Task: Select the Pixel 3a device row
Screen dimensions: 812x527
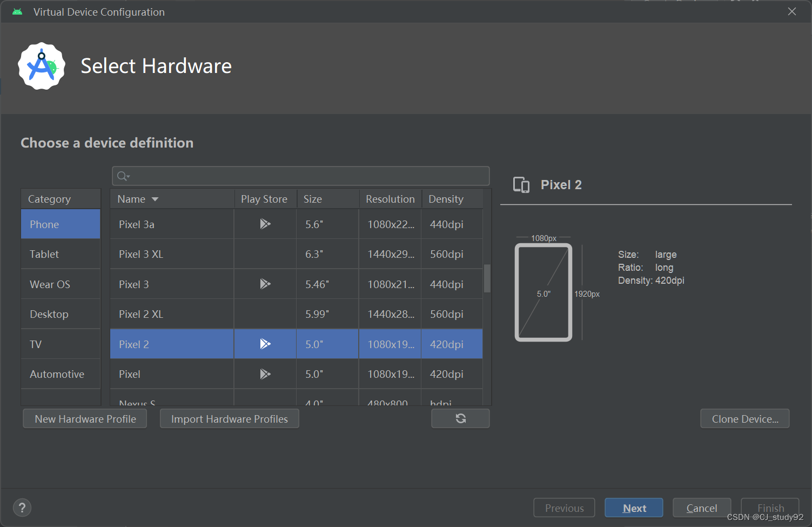Action: pyautogui.click(x=296, y=224)
